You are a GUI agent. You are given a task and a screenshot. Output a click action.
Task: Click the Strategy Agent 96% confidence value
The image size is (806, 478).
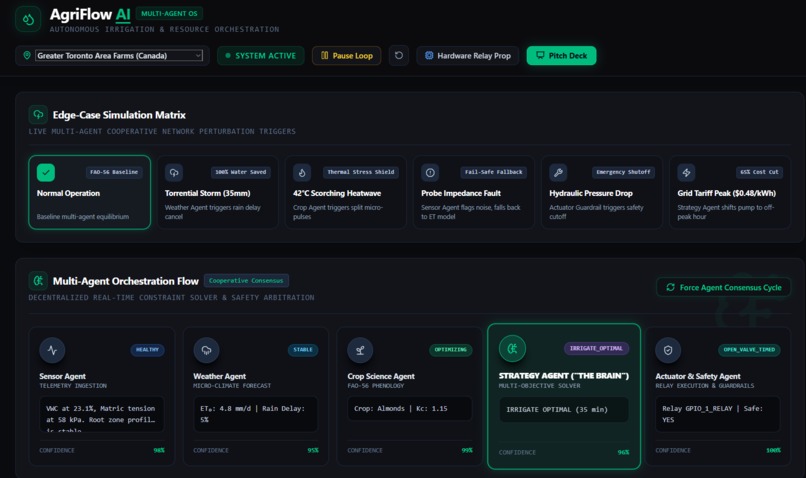click(623, 452)
